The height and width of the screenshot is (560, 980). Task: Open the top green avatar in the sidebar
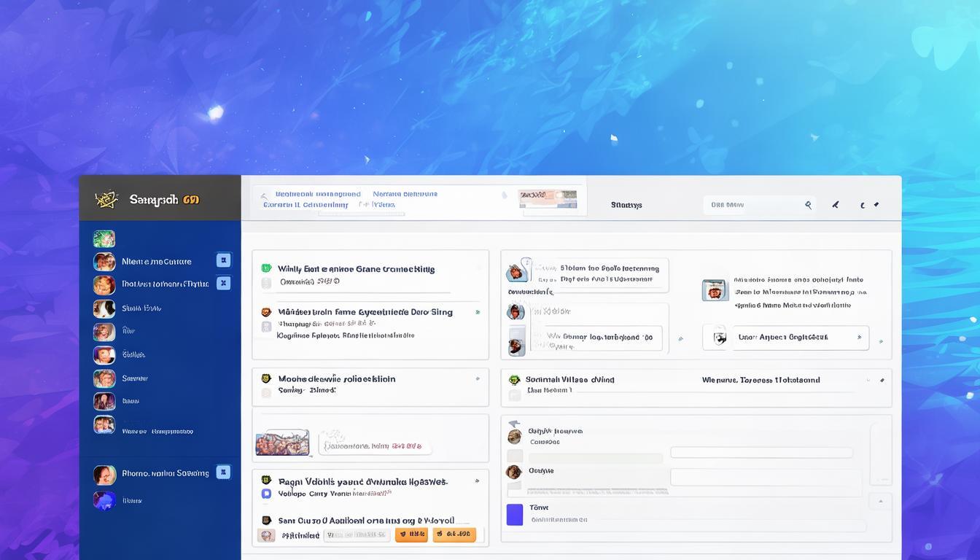(x=104, y=238)
